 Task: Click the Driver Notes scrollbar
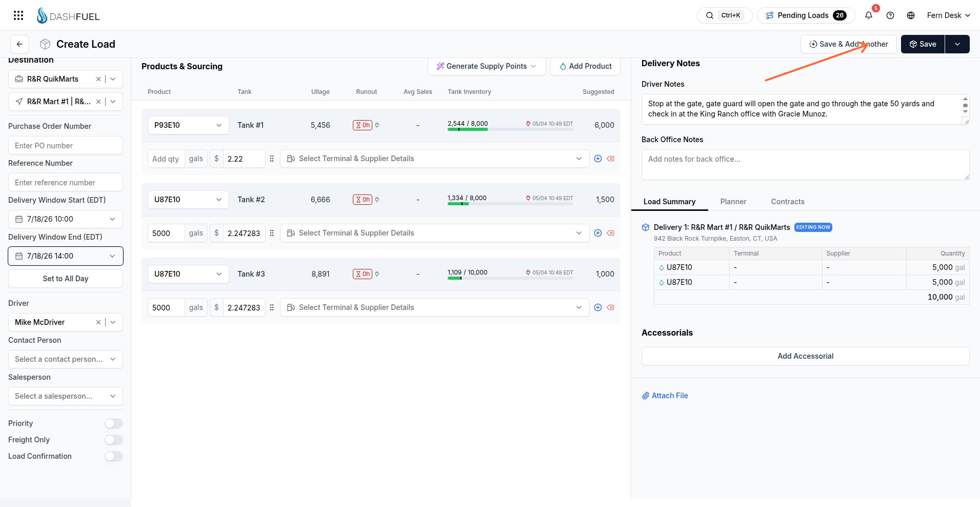(965, 105)
